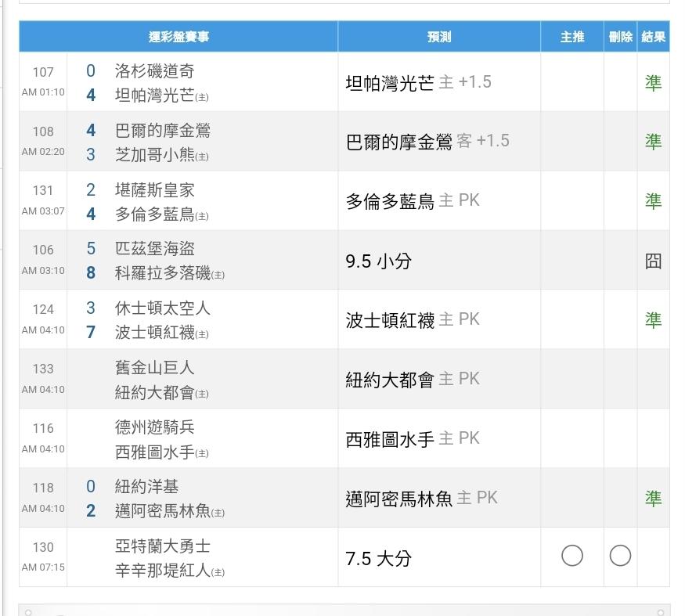Image resolution: width=685 pixels, height=616 pixels.
Task: Click prediction 波士頓紅襪 主 PK
Action: [413, 320]
